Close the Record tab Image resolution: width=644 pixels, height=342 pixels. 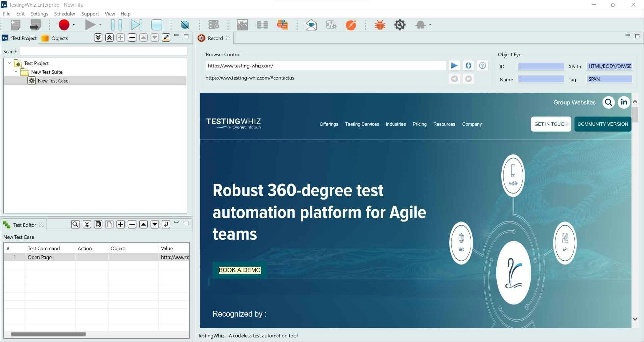tap(228, 38)
